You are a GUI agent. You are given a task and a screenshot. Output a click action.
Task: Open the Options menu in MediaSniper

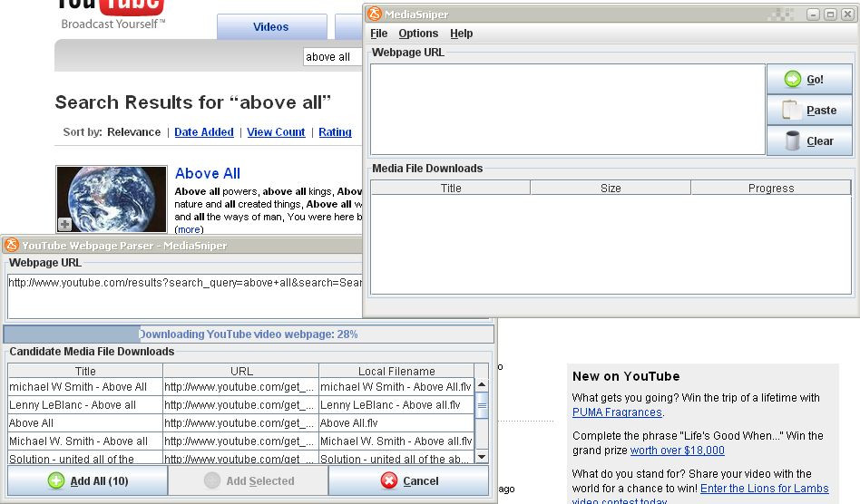tap(418, 34)
